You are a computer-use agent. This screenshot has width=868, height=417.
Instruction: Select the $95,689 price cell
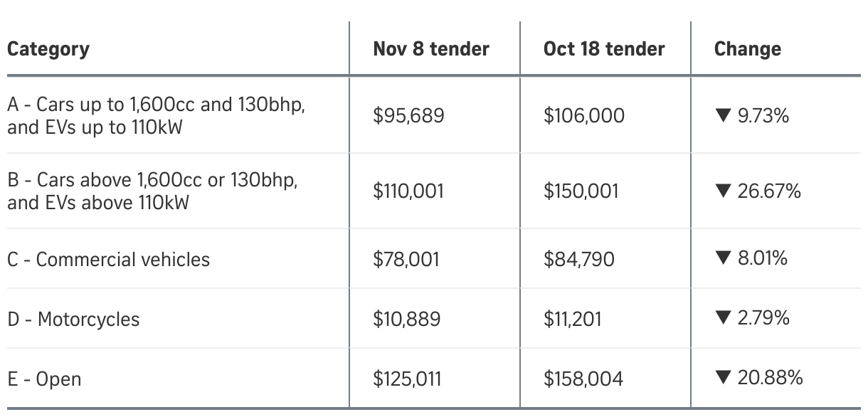(x=408, y=116)
